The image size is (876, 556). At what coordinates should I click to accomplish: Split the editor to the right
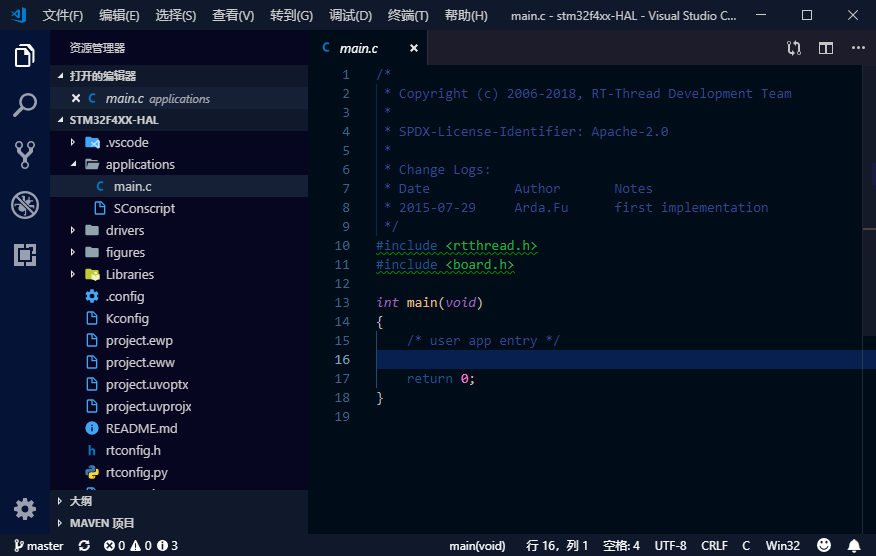tap(826, 48)
